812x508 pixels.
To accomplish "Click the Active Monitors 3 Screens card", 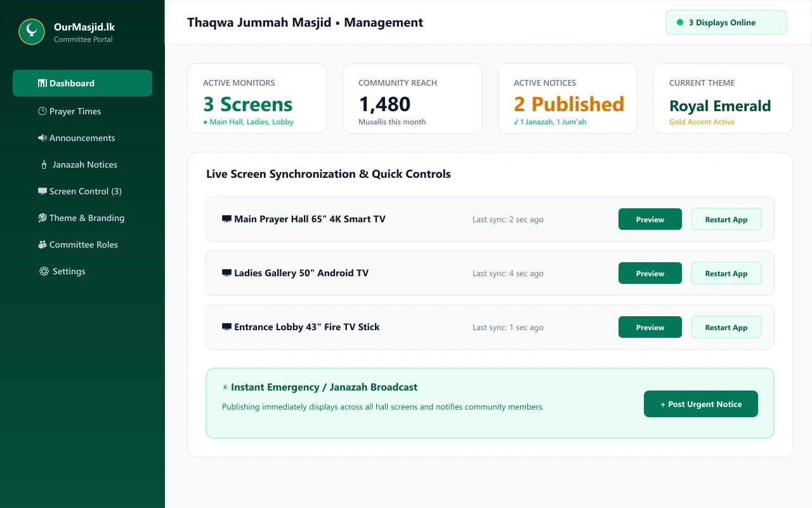I will (x=257, y=98).
